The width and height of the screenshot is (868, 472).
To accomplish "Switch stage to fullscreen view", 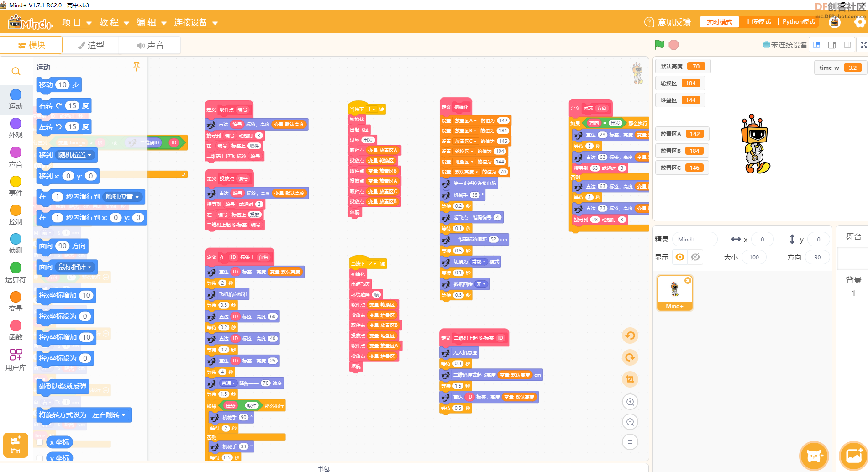I will click(x=863, y=45).
